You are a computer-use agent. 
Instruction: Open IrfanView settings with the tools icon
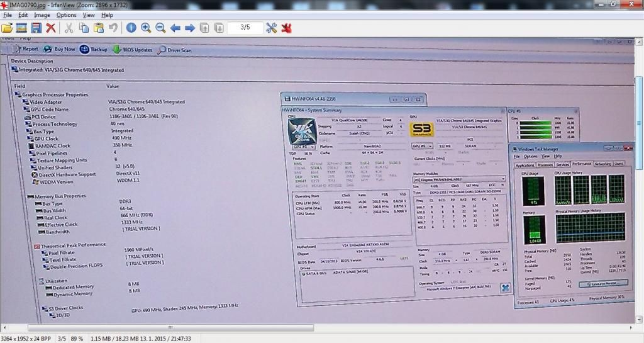[272, 28]
